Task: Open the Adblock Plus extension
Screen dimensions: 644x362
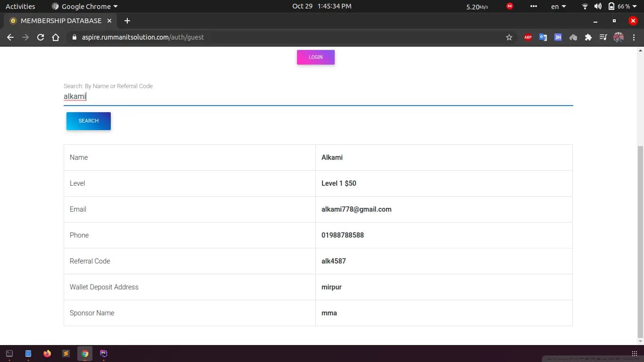Action: tap(528, 37)
